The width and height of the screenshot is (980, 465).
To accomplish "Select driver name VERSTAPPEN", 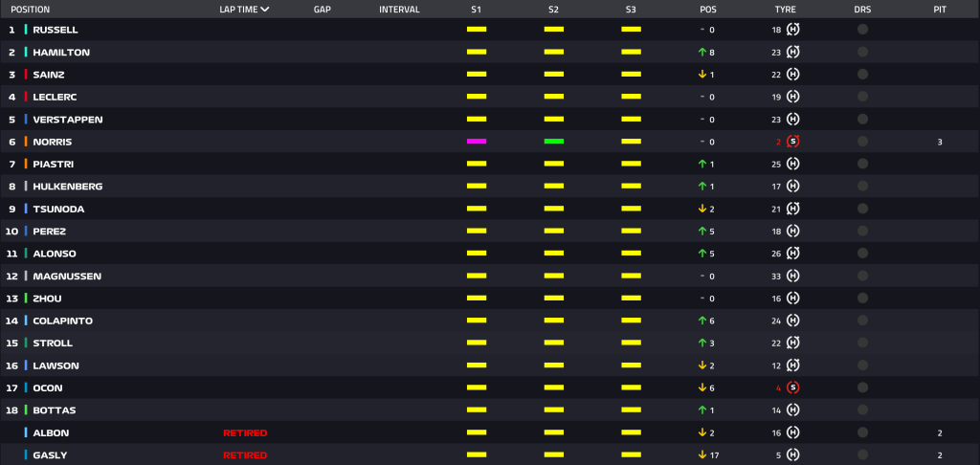I will coord(68,120).
